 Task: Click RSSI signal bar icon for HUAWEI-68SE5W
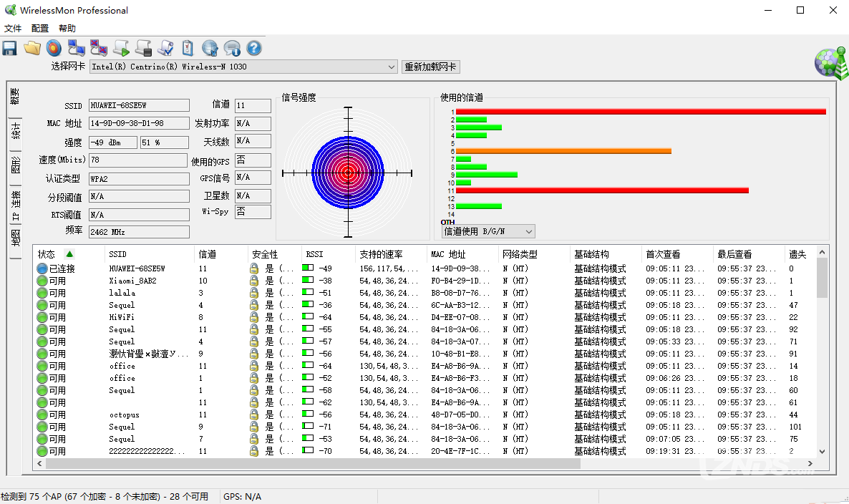pos(308,268)
